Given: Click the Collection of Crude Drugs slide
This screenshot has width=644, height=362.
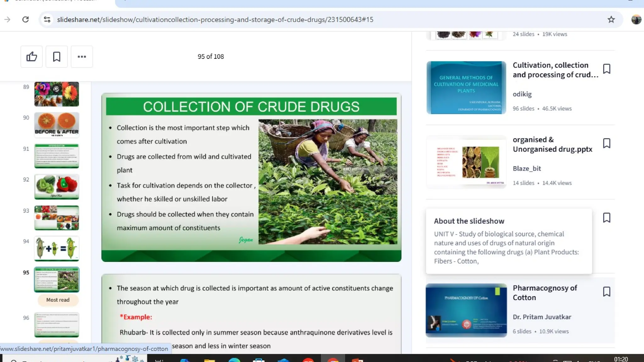Looking at the screenshot, I should pos(251,177).
